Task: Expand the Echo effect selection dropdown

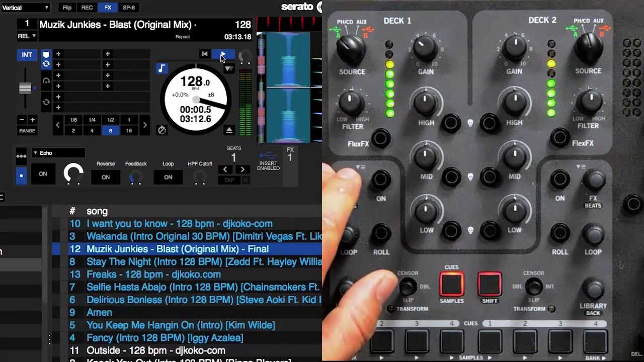Action: click(x=57, y=153)
